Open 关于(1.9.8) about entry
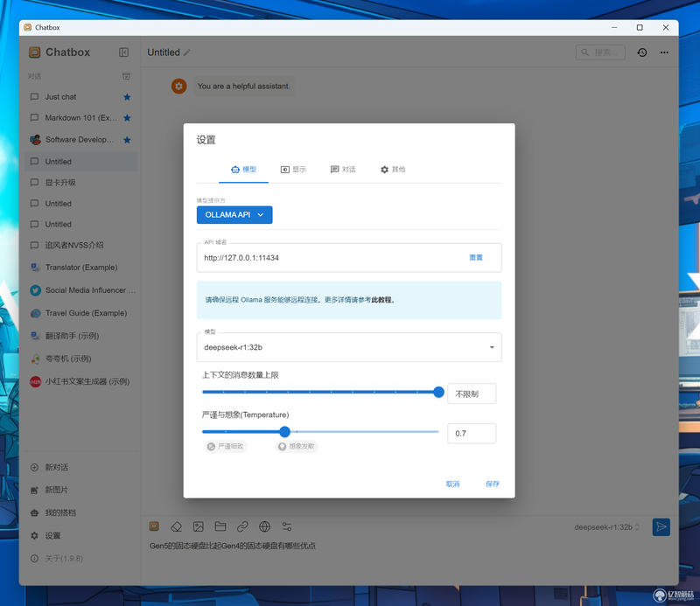The image size is (700, 606). (80, 558)
